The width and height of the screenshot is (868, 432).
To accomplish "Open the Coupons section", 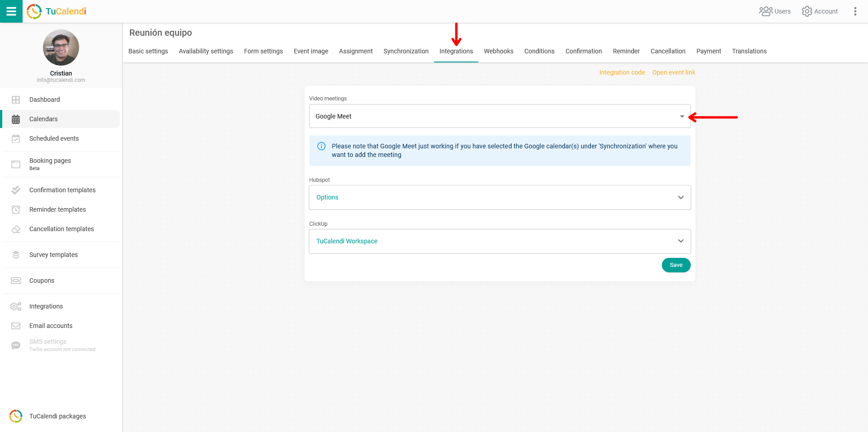I will [x=42, y=280].
